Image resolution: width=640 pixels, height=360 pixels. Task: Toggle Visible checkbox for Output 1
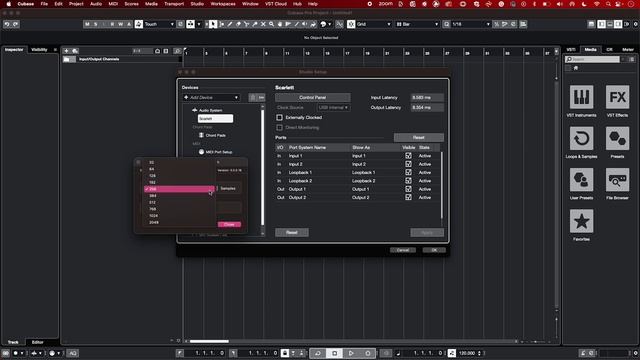click(408, 189)
